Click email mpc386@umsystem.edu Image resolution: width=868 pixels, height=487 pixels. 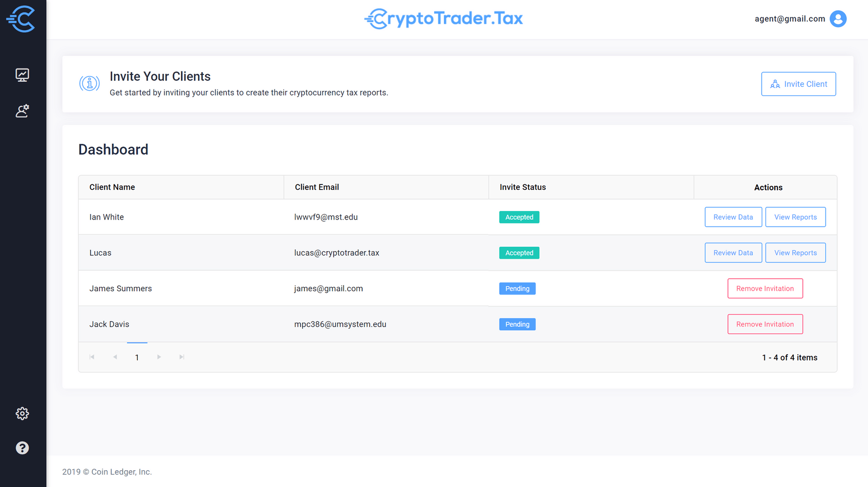point(340,324)
